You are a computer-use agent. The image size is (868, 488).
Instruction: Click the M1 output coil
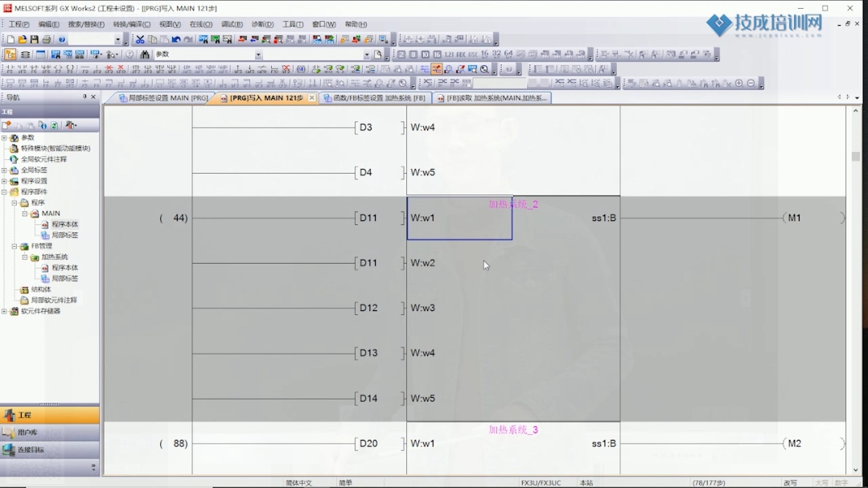814,218
